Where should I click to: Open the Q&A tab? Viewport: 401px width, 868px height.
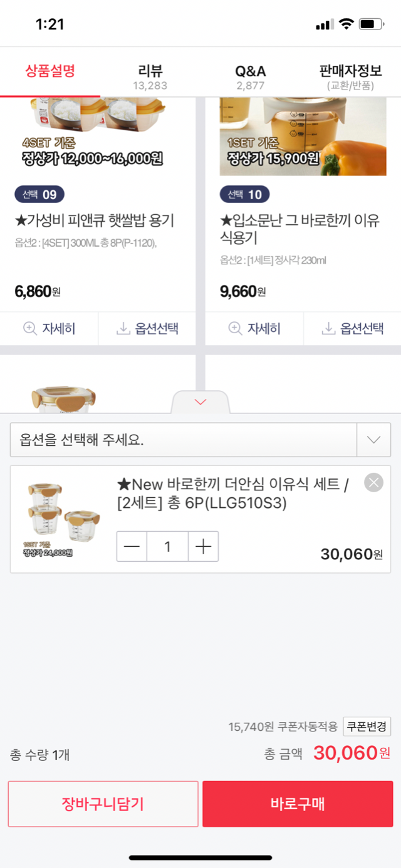pos(250,77)
